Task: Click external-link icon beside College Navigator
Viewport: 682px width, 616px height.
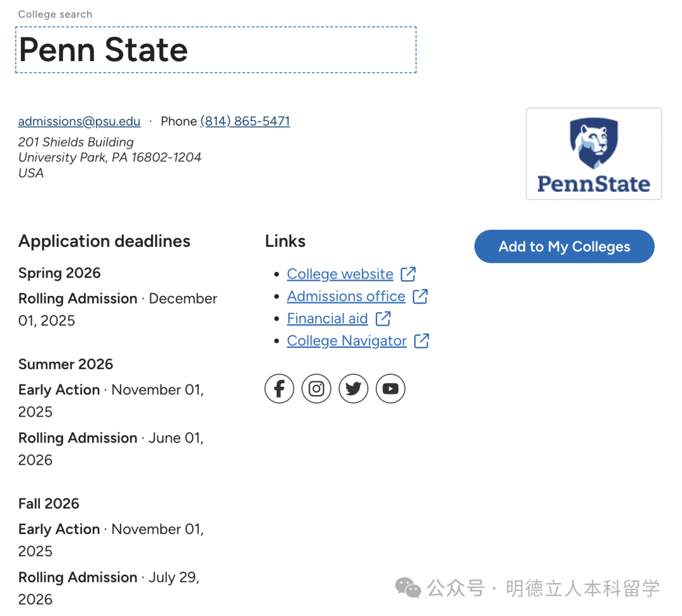Action: click(x=422, y=341)
